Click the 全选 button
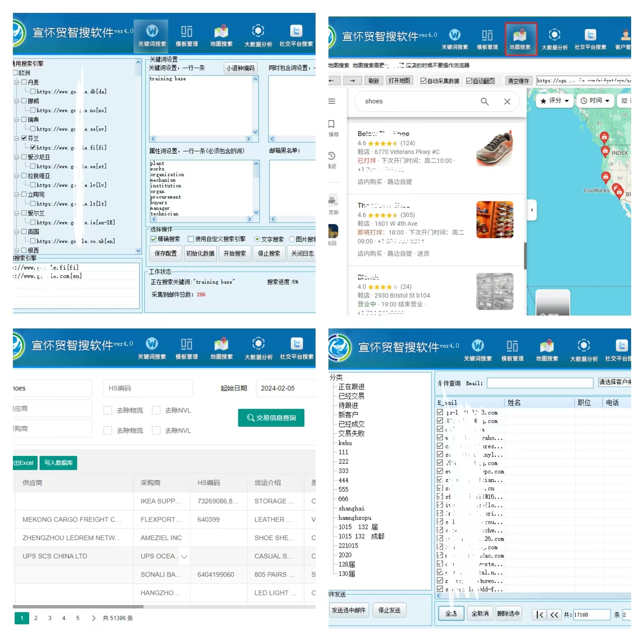The image size is (644, 644). pos(451,614)
